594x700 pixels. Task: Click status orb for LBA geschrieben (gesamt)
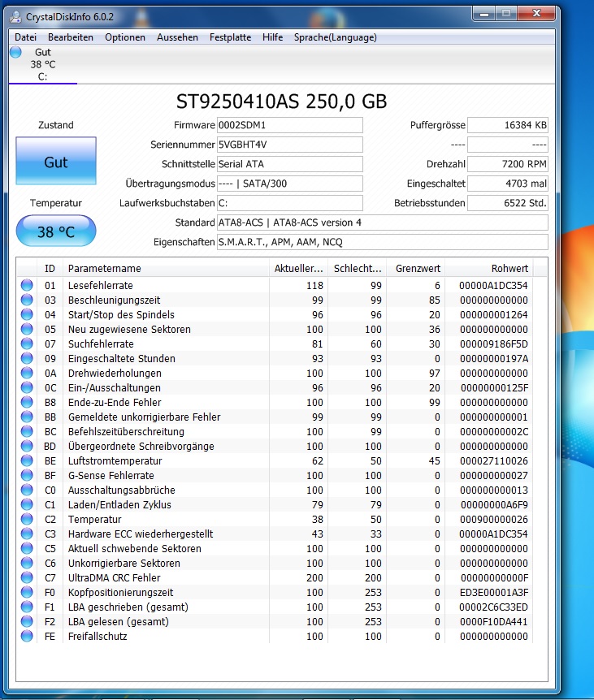coord(27,607)
